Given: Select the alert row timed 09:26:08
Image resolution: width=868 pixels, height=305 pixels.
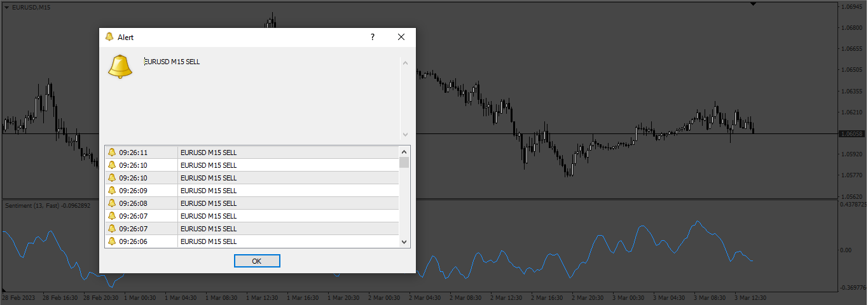Looking at the screenshot, I should (x=252, y=203).
